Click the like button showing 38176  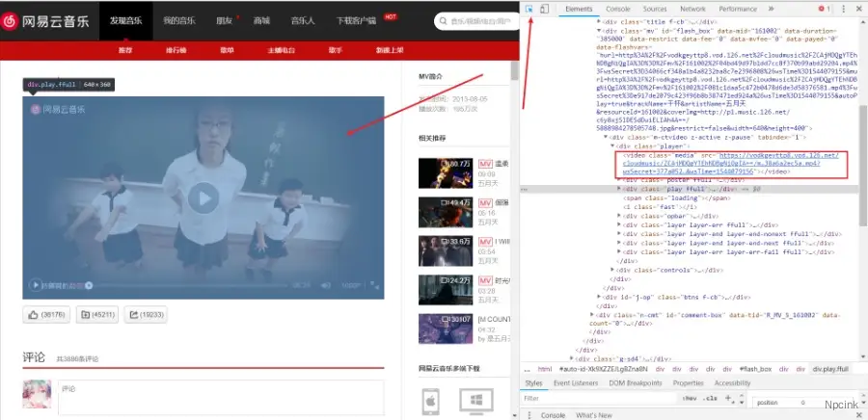[x=46, y=314]
